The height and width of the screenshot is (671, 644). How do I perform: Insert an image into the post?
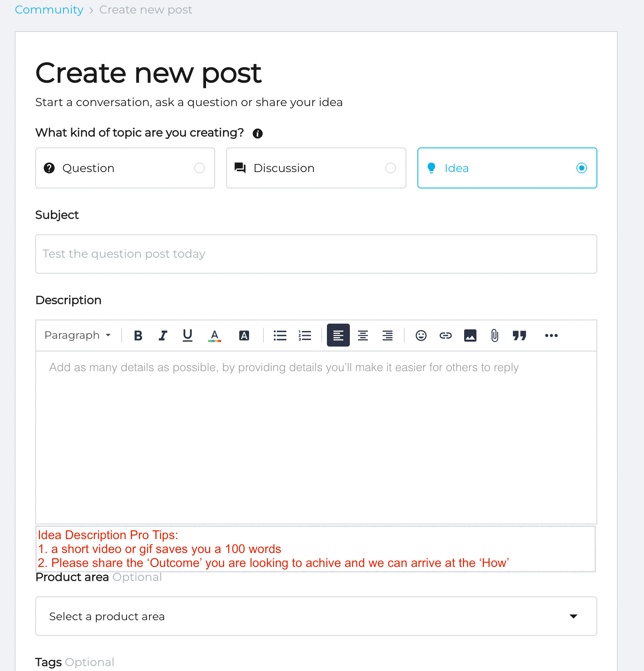[470, 335]
